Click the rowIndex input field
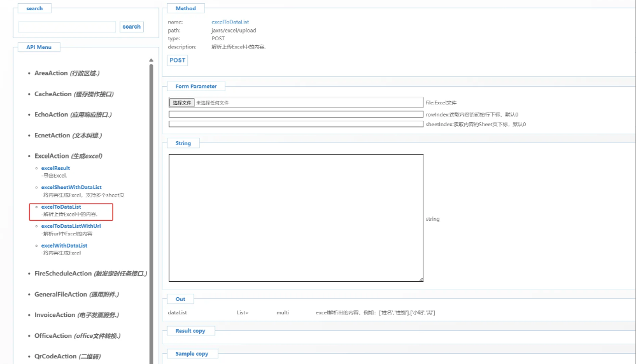 (295, 115)
